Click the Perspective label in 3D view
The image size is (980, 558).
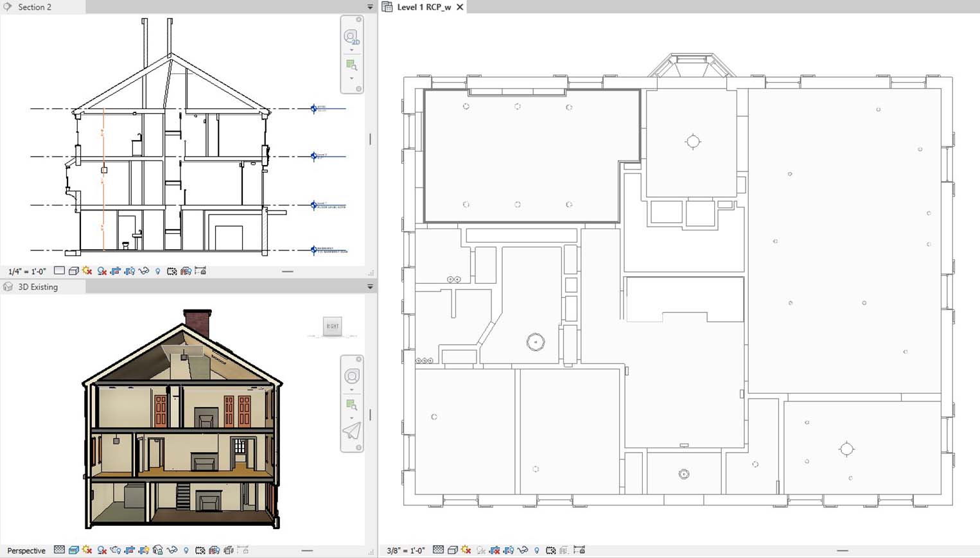pyautogui.click(x=26, y=551)
